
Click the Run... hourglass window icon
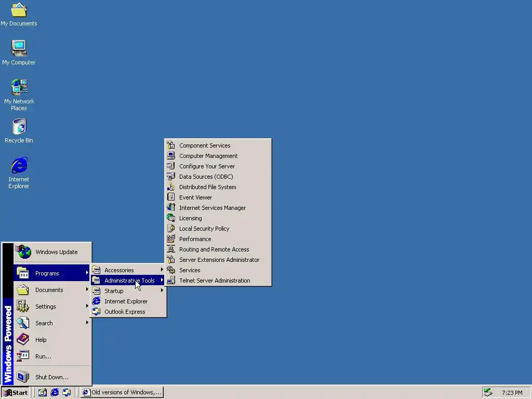(x=23, y=356)
